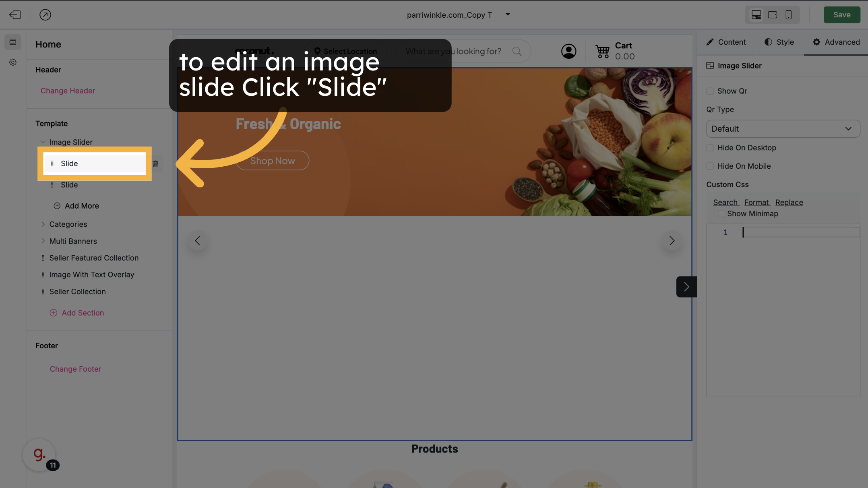Go to next slide arrow
Screen dimensions: 868x488
672,241
